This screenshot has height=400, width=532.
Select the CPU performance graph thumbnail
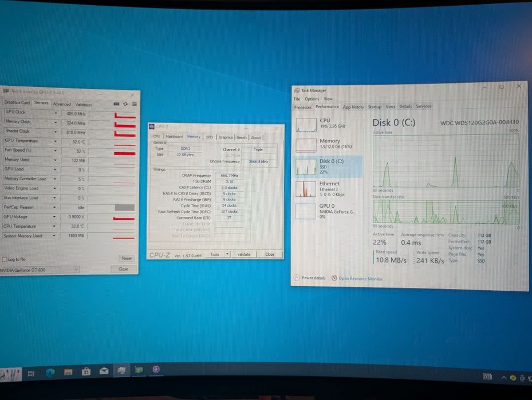306,125
